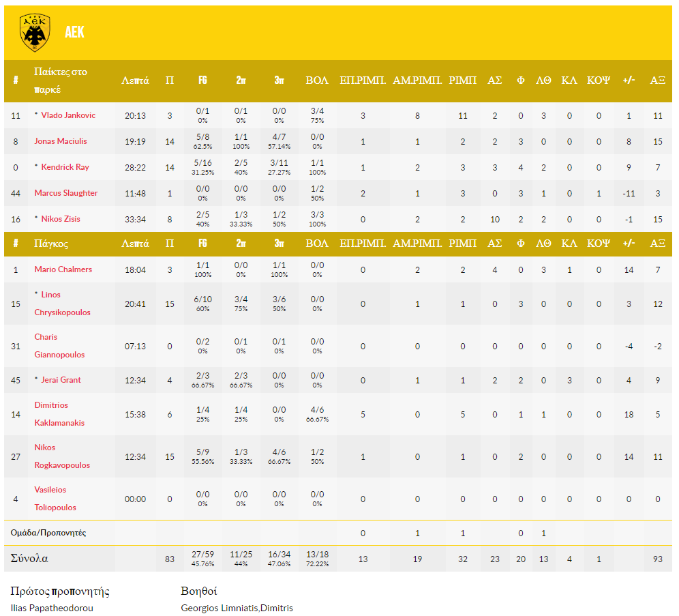
Task: Click Kendrick Ray's minutes 28:22
Action: [135, 168]
